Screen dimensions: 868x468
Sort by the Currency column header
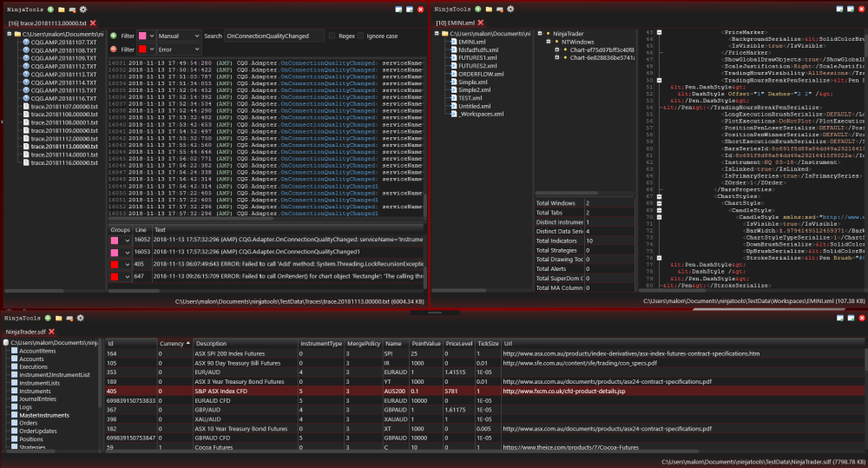pyautogui.click(x=172, y=344)
